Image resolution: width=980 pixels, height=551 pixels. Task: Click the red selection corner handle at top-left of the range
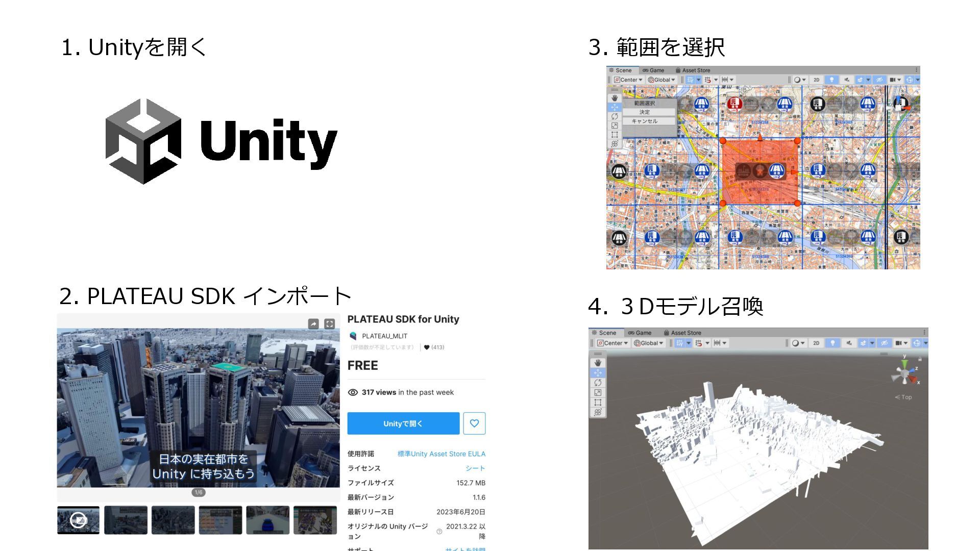click(723, 141)
